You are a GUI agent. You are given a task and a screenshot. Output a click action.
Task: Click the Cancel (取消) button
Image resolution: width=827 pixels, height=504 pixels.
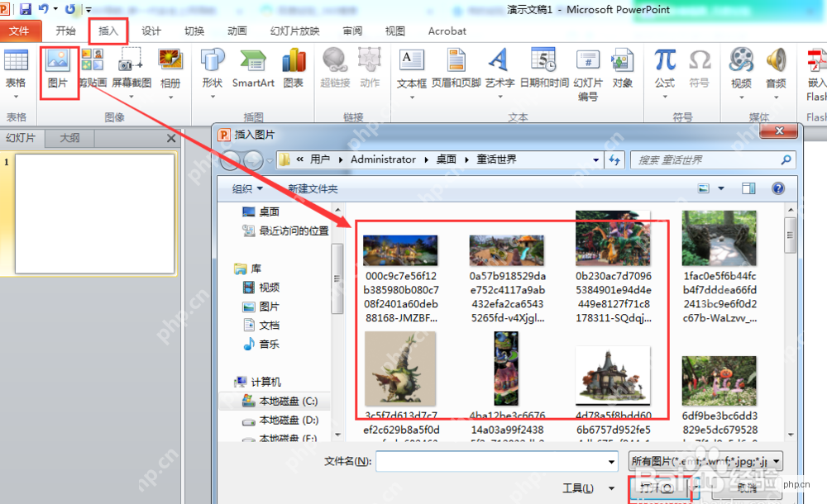(x=746, y=488)
